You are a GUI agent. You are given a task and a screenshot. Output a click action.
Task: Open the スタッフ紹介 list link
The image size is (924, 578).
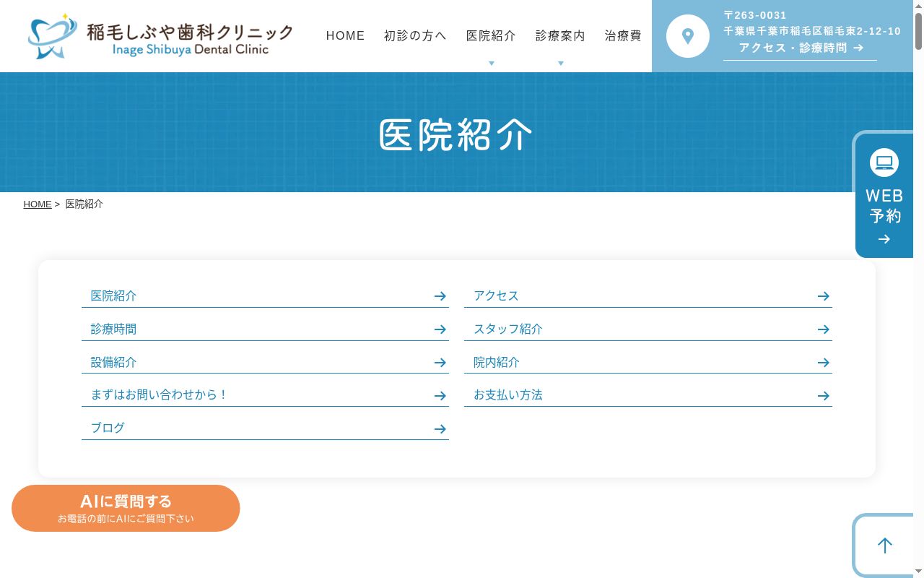[x=648, y=329]
